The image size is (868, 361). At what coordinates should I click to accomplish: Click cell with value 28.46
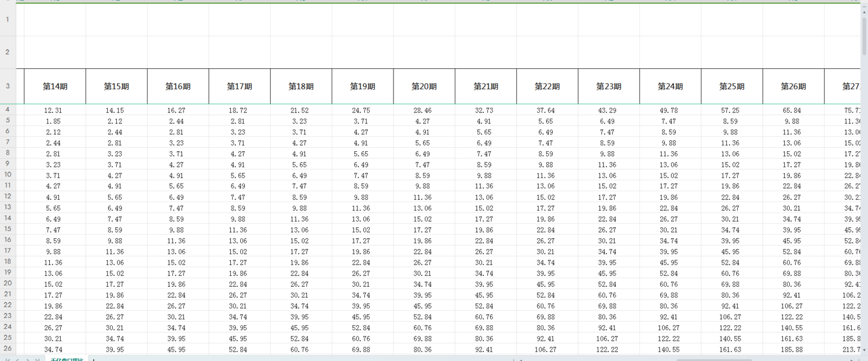point(424,110)
